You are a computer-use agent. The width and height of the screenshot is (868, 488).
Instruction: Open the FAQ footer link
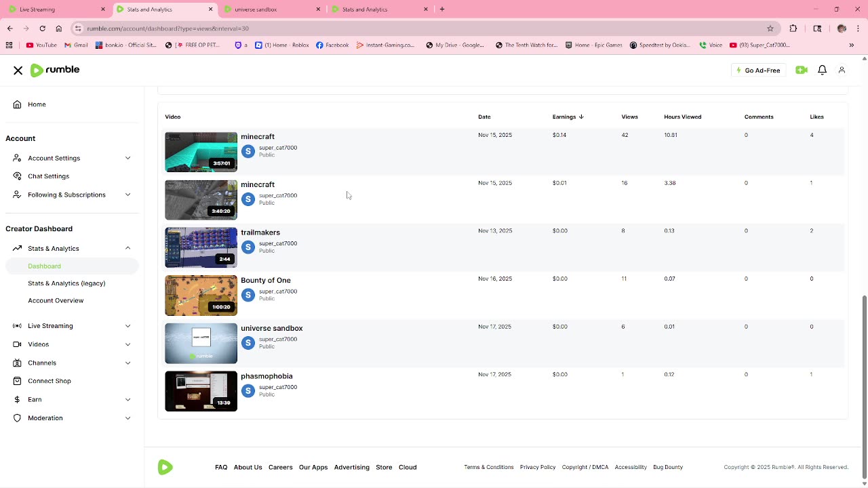click(x=221, y=467)
